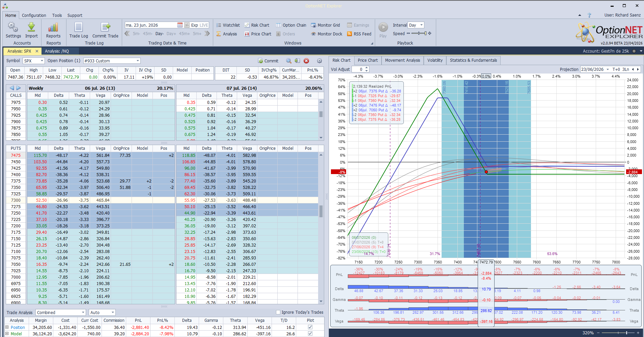Open the Price Chart window from ribbon
Screen dimensions: 644x337
(x=258, y=34)
